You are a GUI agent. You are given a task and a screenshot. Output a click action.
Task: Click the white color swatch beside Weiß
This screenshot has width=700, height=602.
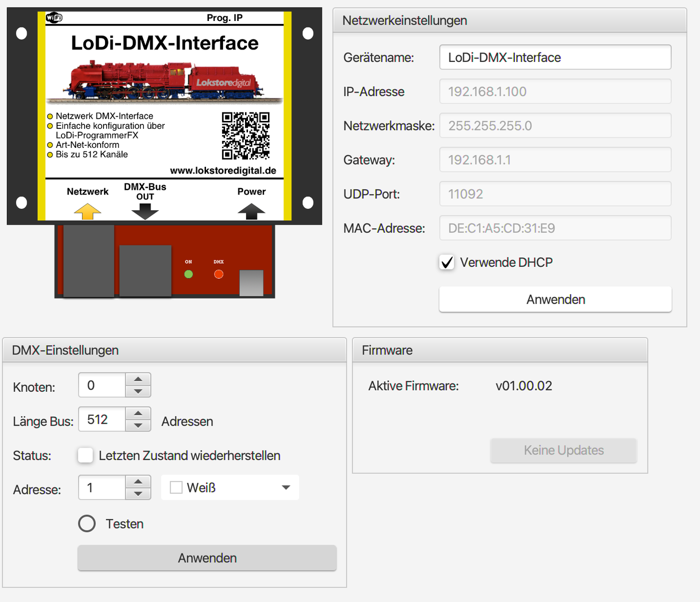(x=176, y=488)
